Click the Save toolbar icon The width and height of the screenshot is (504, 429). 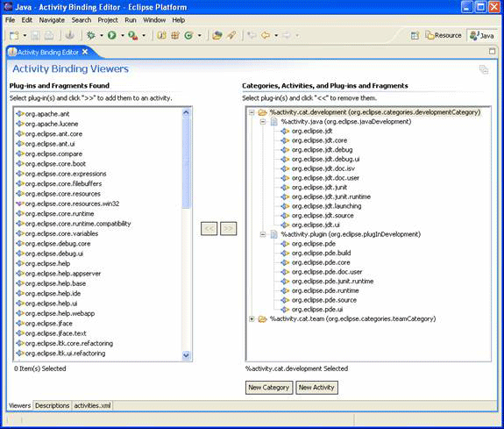click(35, 35)
